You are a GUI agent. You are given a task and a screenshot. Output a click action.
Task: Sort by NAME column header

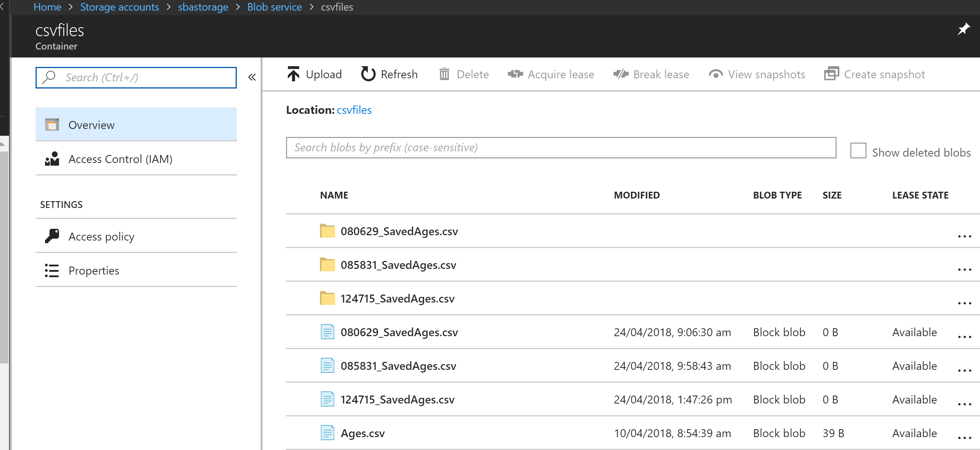point(334,195)
